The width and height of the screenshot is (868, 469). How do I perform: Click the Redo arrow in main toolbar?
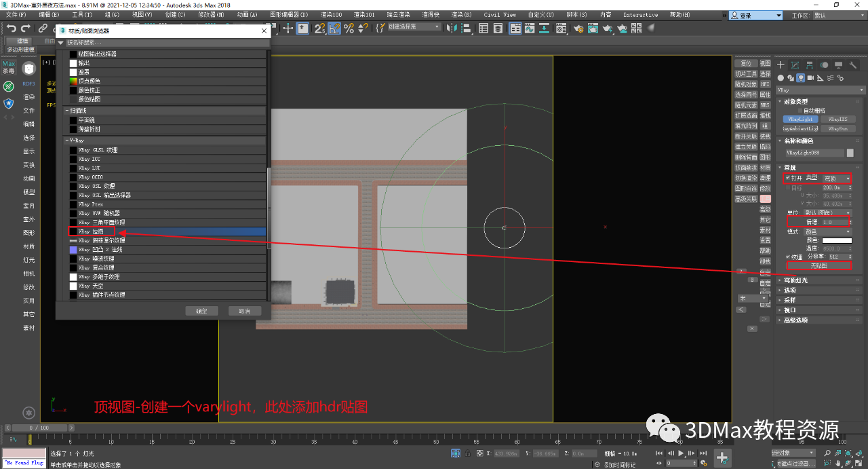pyautogui.click(x=26, y=28)
